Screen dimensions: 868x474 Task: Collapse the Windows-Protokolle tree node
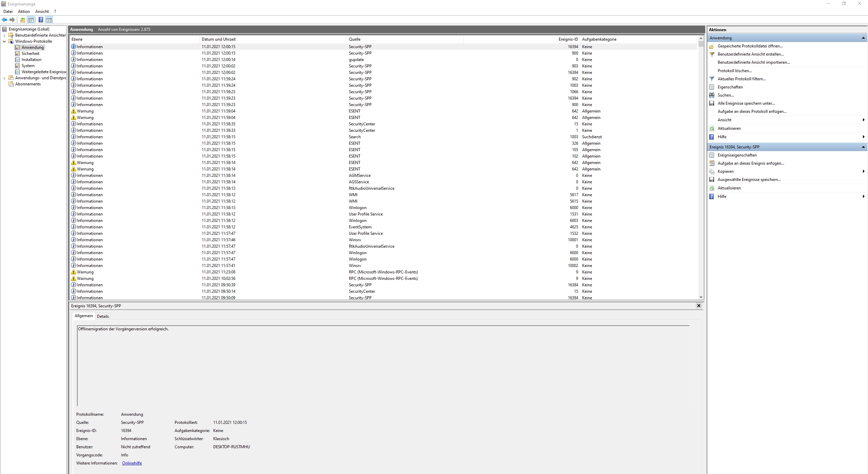click(x=4, y=41)
